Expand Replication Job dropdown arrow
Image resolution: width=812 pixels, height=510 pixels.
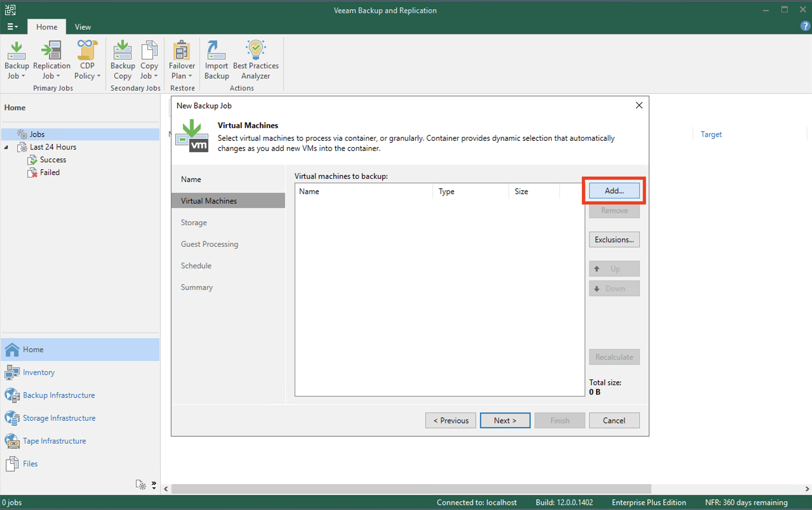click(x=58, y=76)
